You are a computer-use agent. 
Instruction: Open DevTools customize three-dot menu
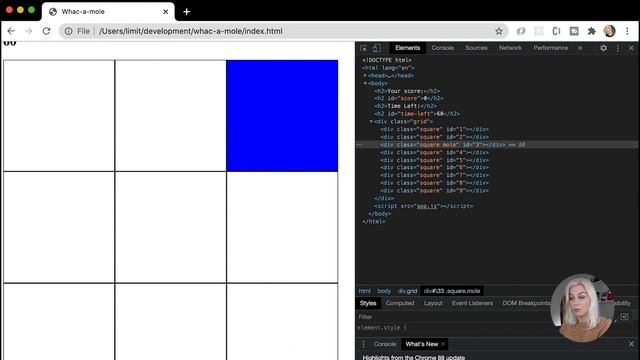(x=618, y=48)
